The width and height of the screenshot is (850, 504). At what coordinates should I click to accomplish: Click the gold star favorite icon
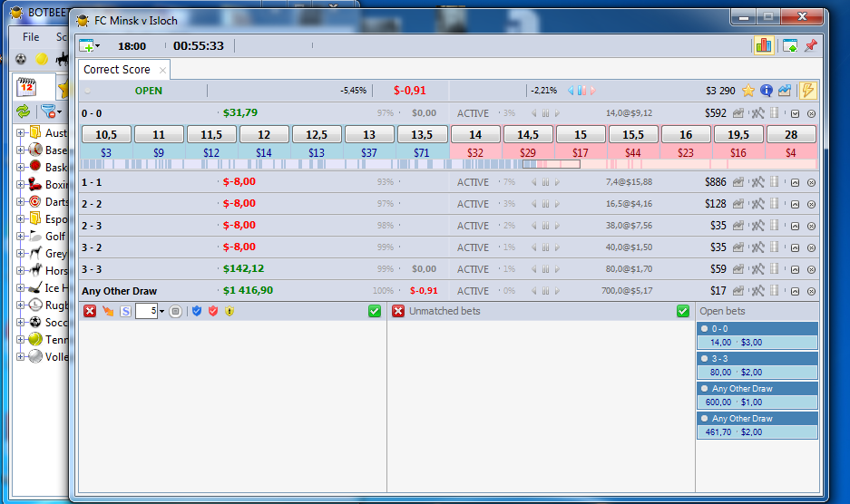748,91
